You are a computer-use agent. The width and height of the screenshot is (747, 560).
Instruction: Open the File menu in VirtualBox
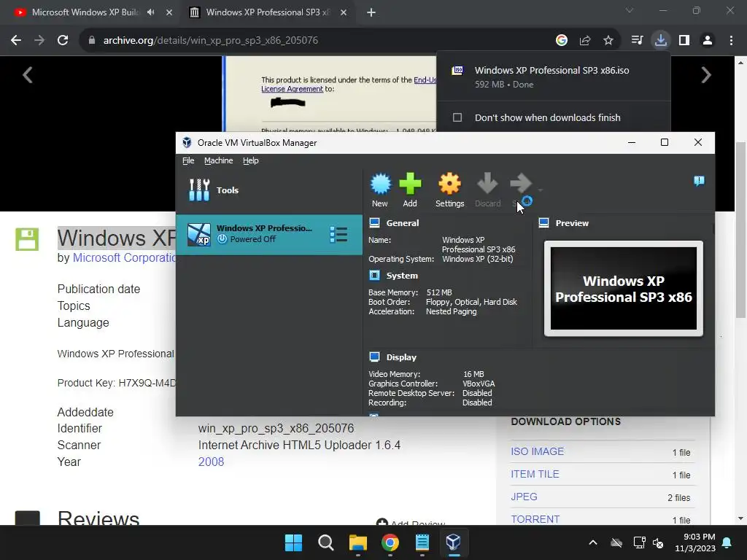click(x=188, y=160)
